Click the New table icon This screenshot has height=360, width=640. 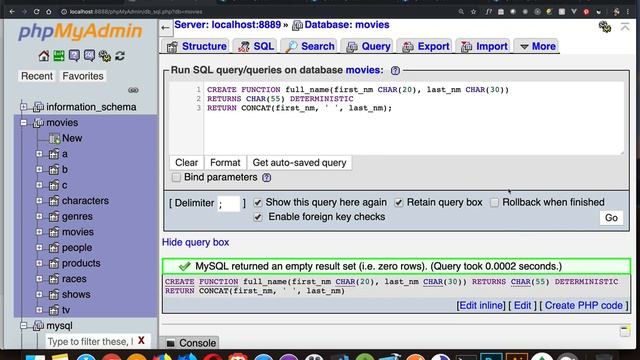pos(54,138)
